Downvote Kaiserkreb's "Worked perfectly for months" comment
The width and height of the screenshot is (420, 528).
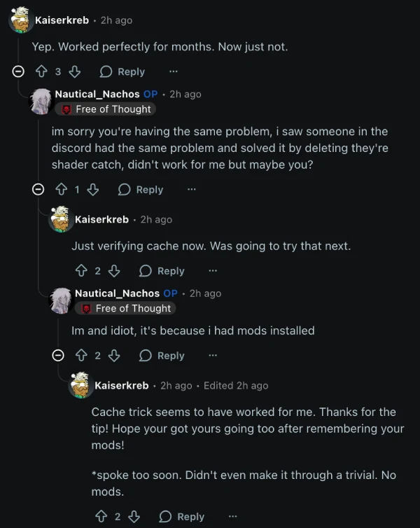click(x=75, y=71)
